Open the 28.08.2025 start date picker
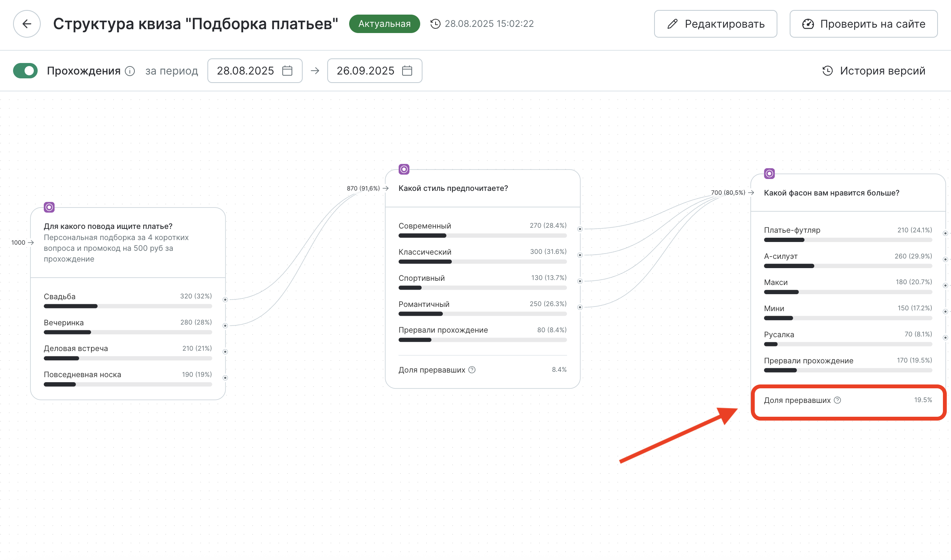This screenshot has width=951, height=560. (245, 71)
